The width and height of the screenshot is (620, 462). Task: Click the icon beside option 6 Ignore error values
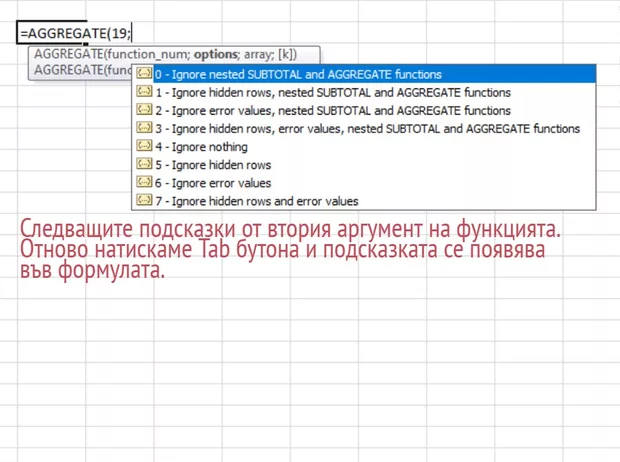(x=144, y=182)
